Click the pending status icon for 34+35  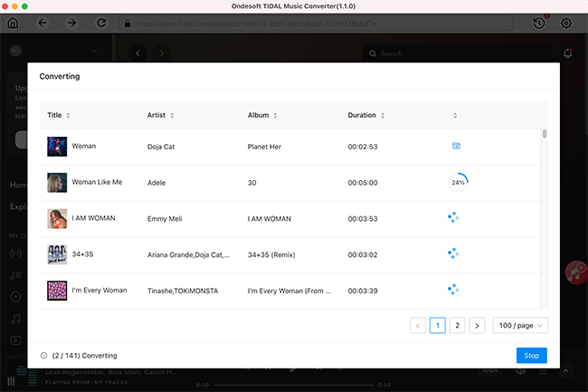453,253
